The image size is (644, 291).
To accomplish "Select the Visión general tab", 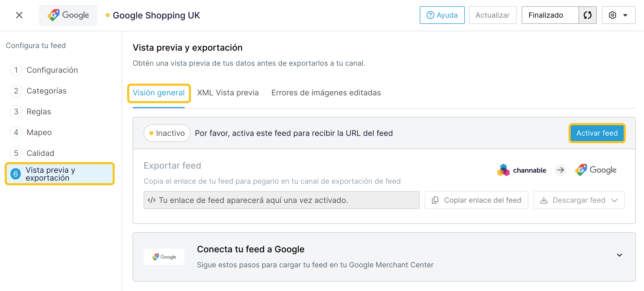I will (159, 93).
